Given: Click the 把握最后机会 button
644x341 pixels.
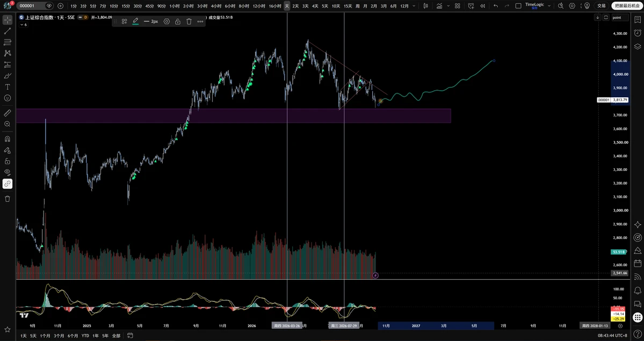Looking at the screenshot, I should pos(627,6).
